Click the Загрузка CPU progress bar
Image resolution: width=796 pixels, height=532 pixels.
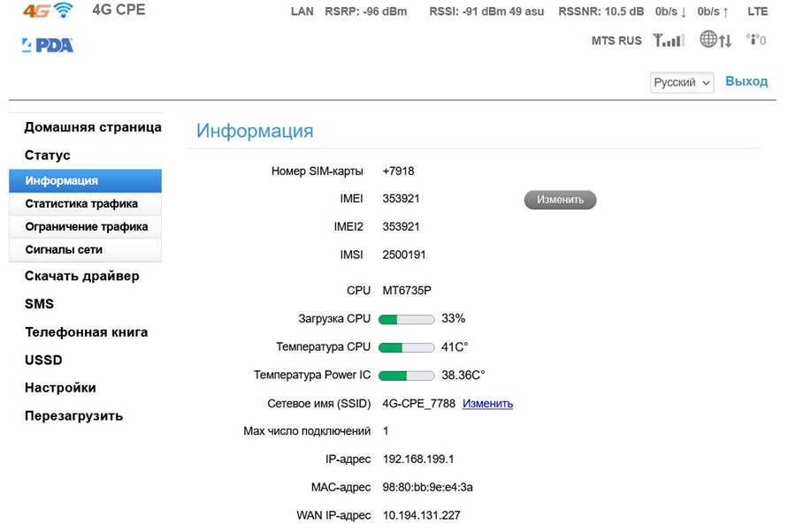[x=406, y=320]
